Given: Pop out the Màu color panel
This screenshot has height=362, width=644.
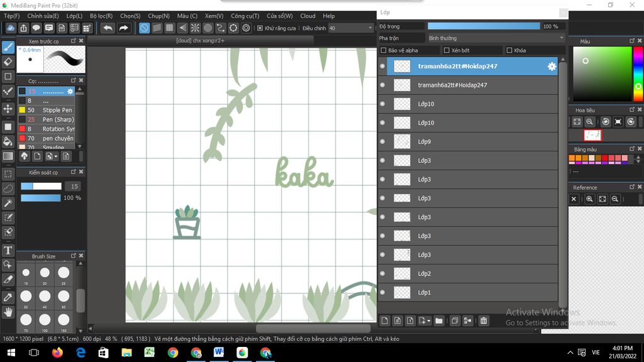Looking at the screenshot, I should [x=631, y=41].
